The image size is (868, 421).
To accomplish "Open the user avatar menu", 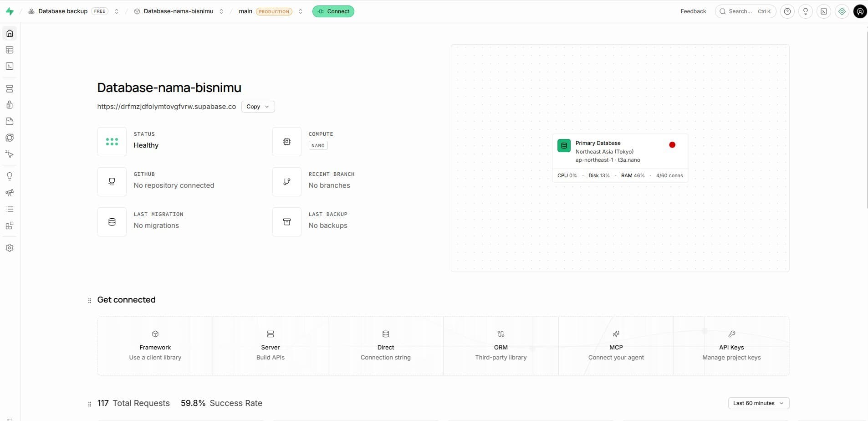I will coord(860,11).
